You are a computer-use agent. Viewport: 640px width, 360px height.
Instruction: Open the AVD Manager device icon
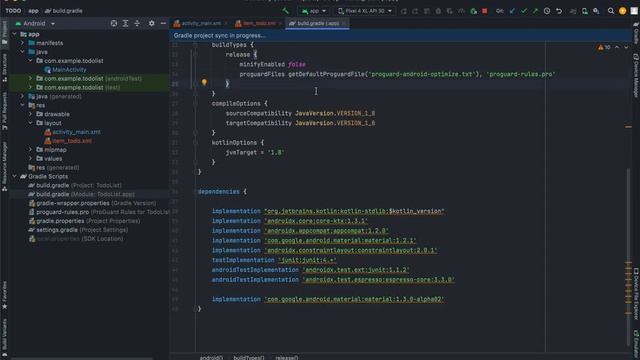(x=584, y=11)
